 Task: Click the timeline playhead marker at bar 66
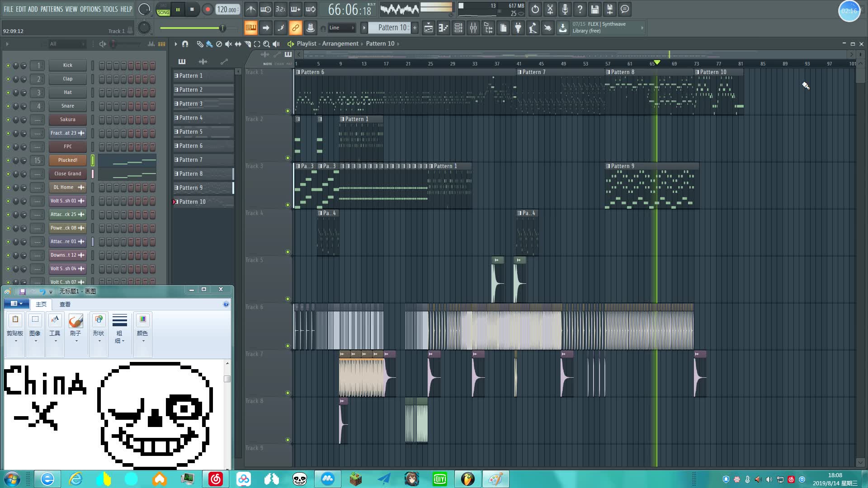[657, 62]
